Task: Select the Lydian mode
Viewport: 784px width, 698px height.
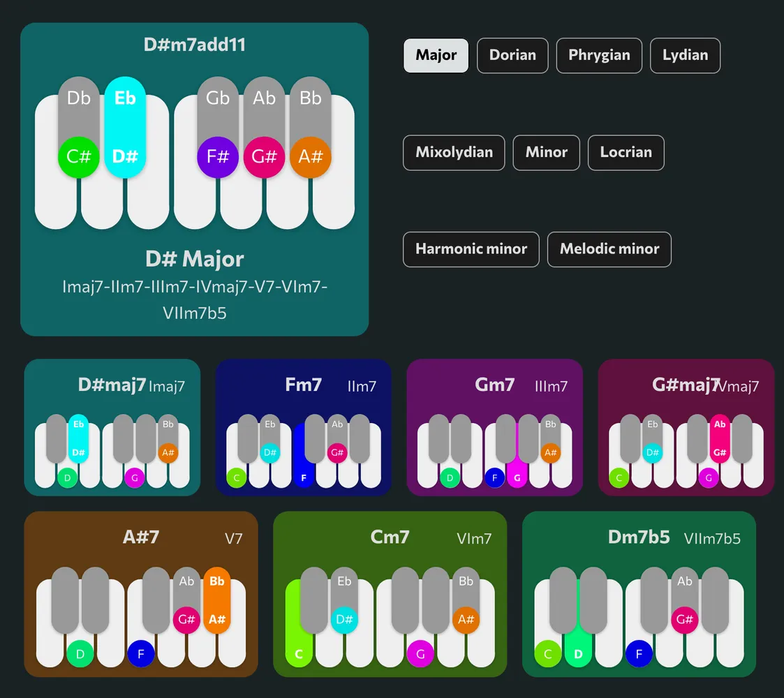Action: (x=685, y=55)
